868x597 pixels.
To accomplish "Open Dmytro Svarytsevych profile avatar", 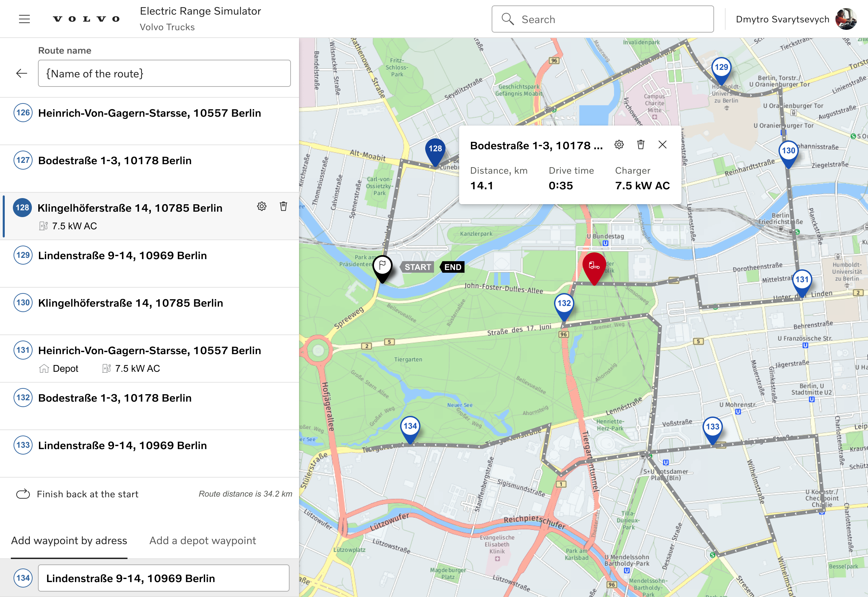I will coord(846,19).
